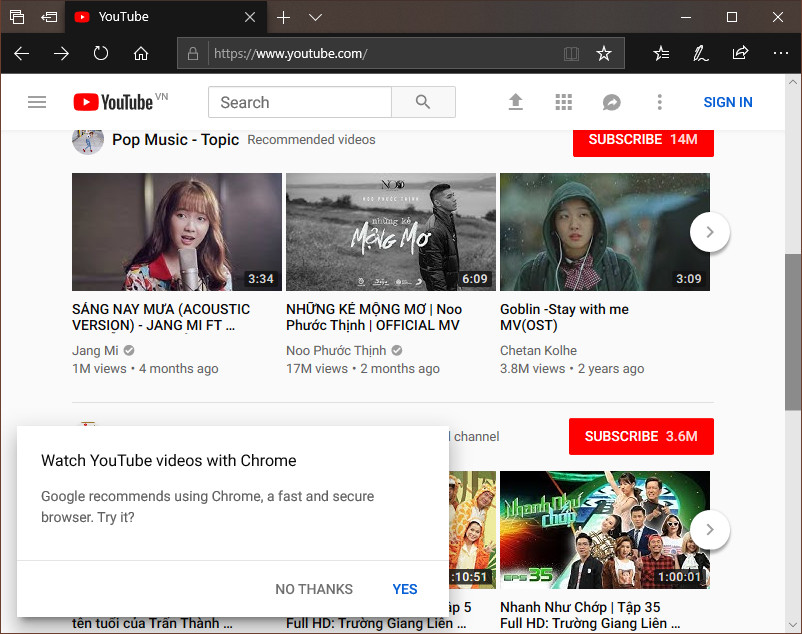The width and height of the screenshot is (802, 634).
Task: Refresh the page
Action: point(101,53)
